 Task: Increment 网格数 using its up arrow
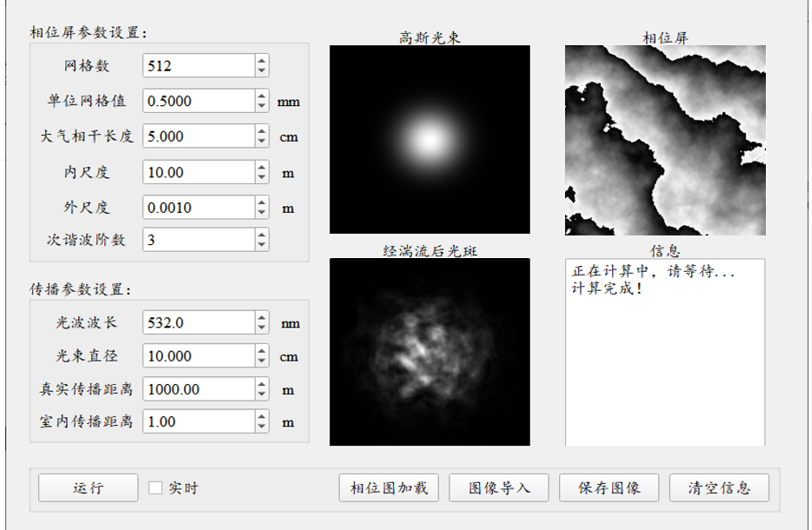(x=262, y=60)
